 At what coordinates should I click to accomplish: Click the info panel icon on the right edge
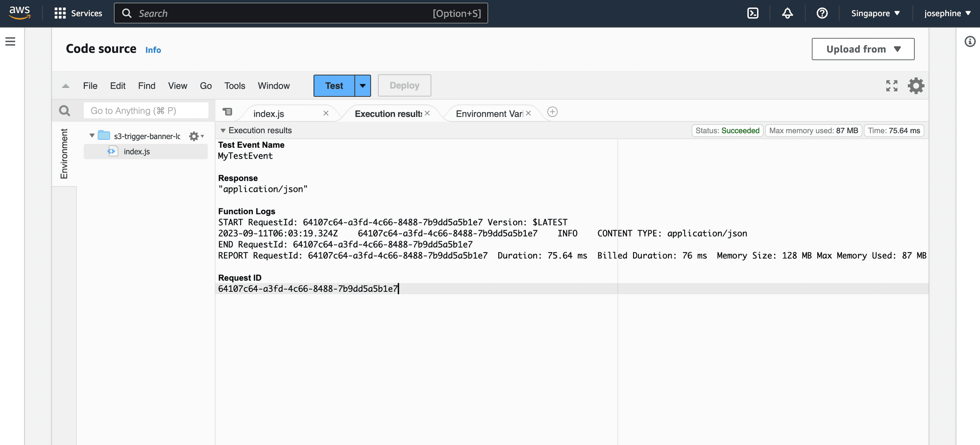tap(970, 42)
